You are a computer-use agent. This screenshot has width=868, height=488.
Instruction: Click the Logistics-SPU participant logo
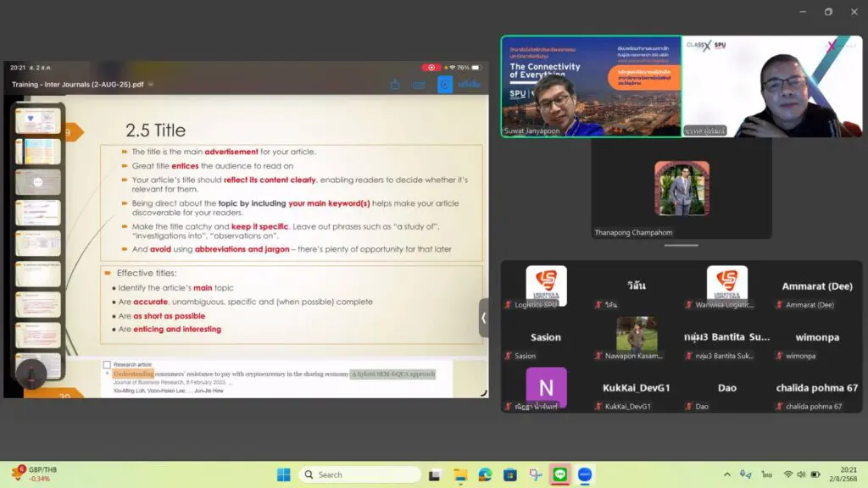tap(546, 284)
